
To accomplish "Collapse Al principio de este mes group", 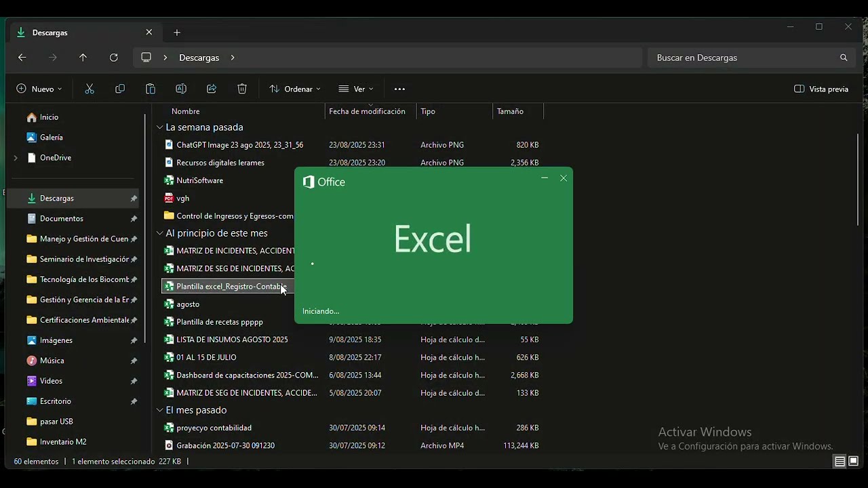I will point(160,232).
